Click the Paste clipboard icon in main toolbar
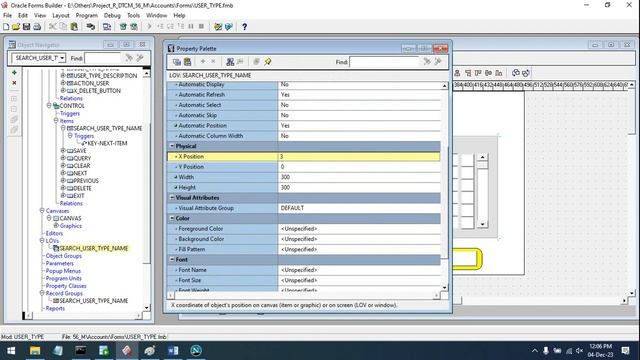Image resolution: width=640 pixels, height=360 pixels. coord(74,27)
